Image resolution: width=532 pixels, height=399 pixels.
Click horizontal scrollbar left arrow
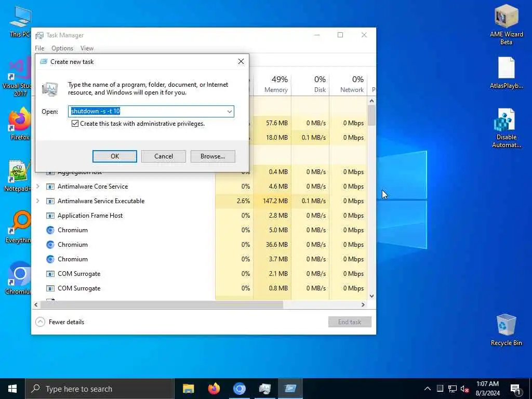pos(36,304)
